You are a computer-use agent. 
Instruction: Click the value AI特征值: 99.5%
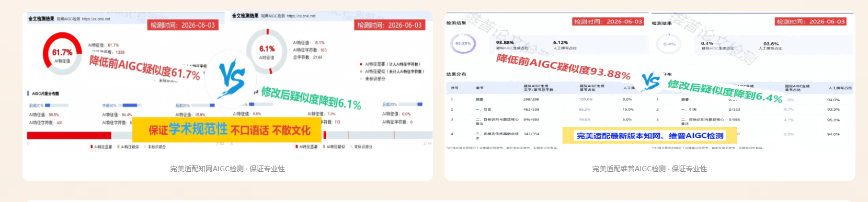pos(44,115)
